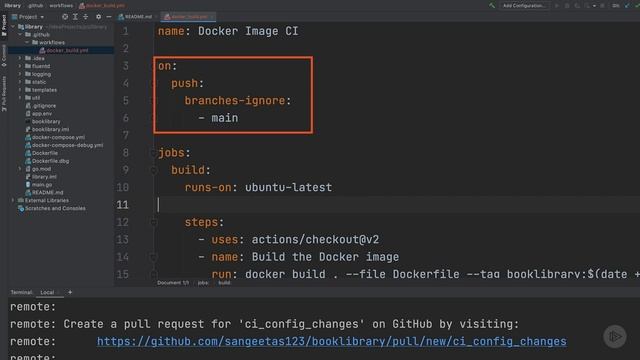Expand the templates folder
The width and height of the screenshot is (640, 360).
click(20, 90)
